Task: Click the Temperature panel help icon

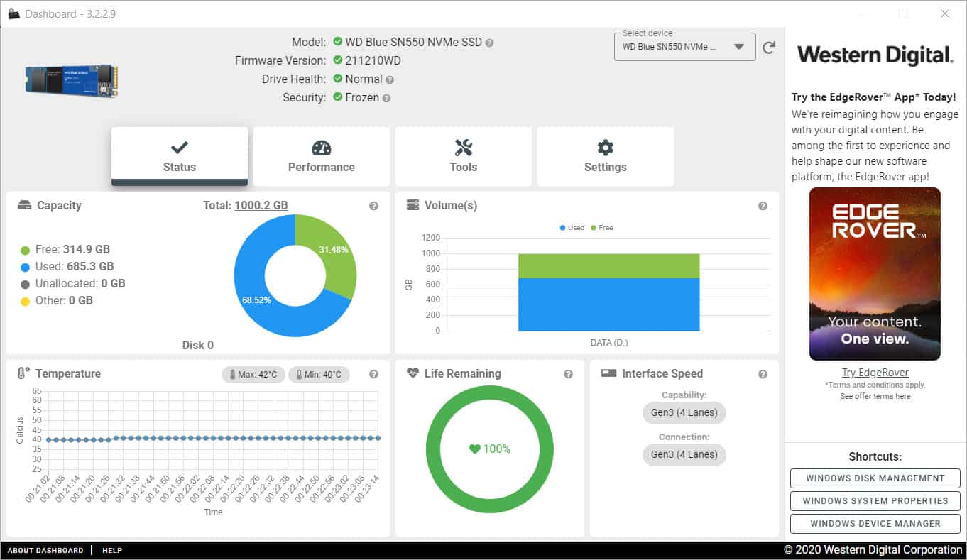Action: coord(373,374)
